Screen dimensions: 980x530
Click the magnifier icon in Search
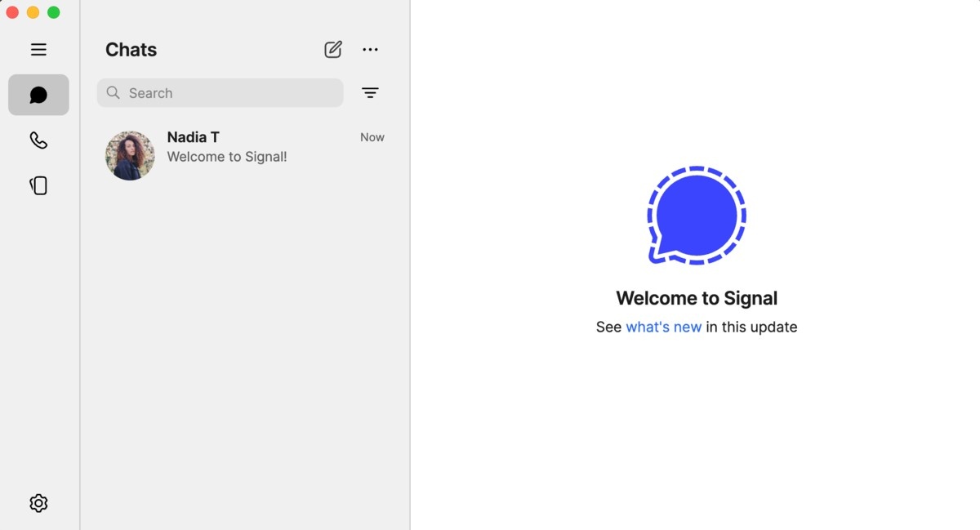point(114,92)
